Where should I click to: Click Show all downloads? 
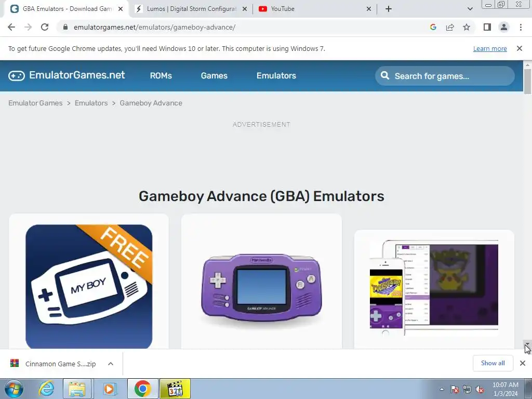coord(493,363)
